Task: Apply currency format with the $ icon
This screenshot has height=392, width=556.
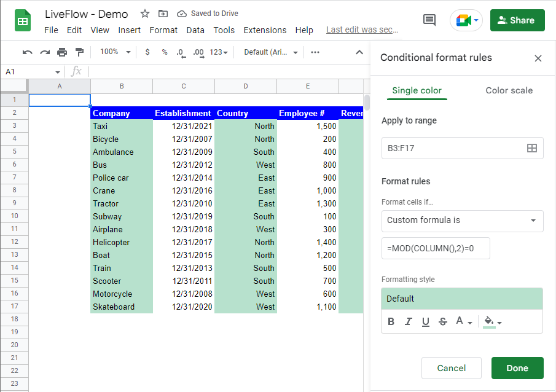Action: [x=147, y=52]
